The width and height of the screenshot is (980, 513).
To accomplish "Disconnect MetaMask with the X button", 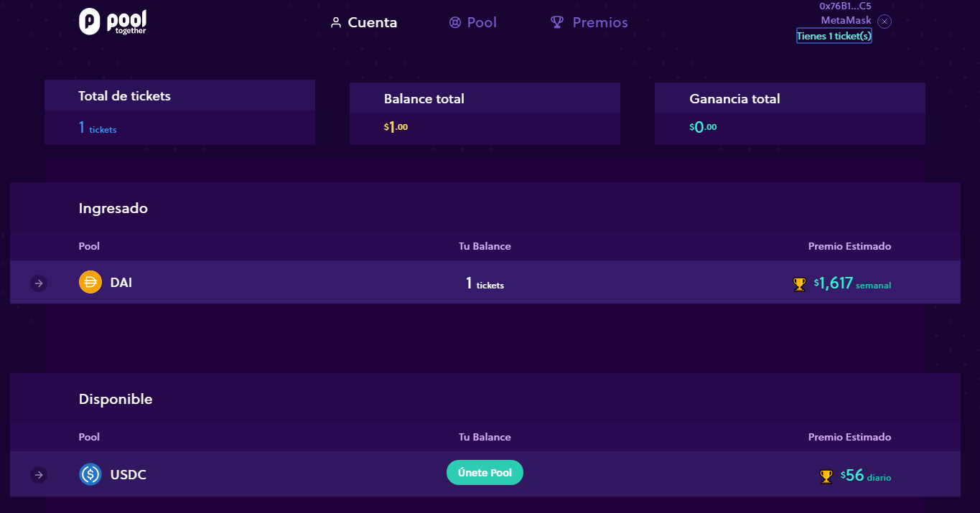I will tap(885, 22).
